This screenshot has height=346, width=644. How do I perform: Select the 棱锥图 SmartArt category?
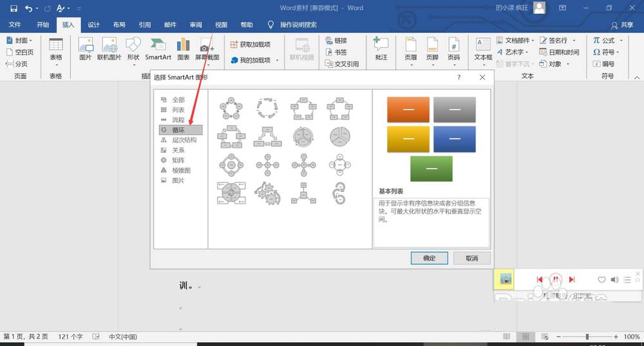coord(181,170)
